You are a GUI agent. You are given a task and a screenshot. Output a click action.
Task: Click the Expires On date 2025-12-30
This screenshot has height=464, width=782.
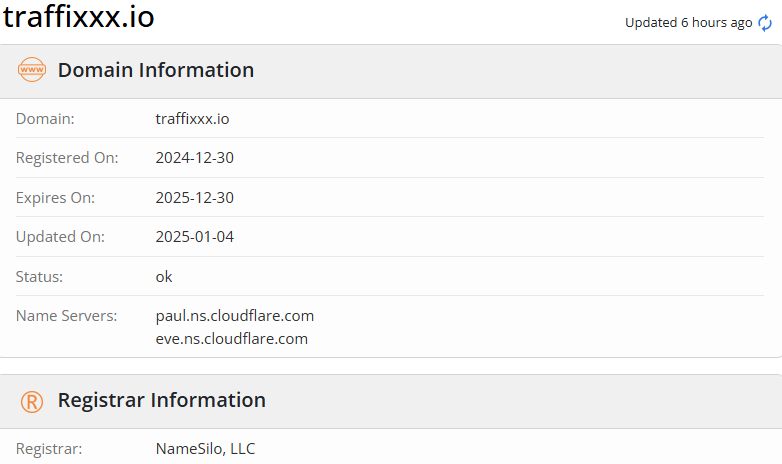pyautogui.click(x=194, y=198)
